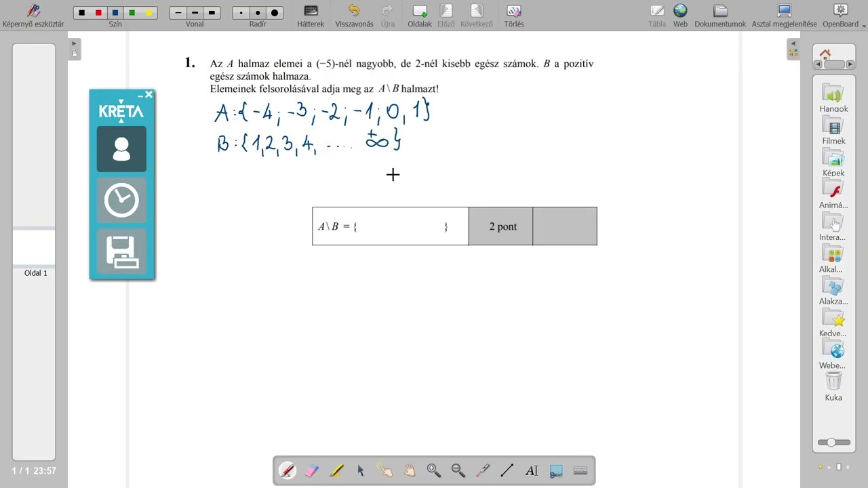This screenshot has height=488, width=868.
Task: Click Visszavonás undo button
Action: coord(354,16)
